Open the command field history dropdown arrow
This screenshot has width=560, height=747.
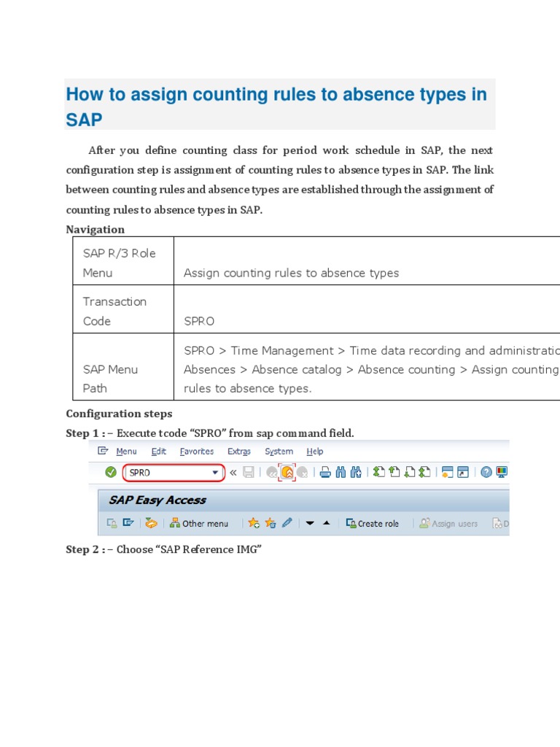point(215,473)
